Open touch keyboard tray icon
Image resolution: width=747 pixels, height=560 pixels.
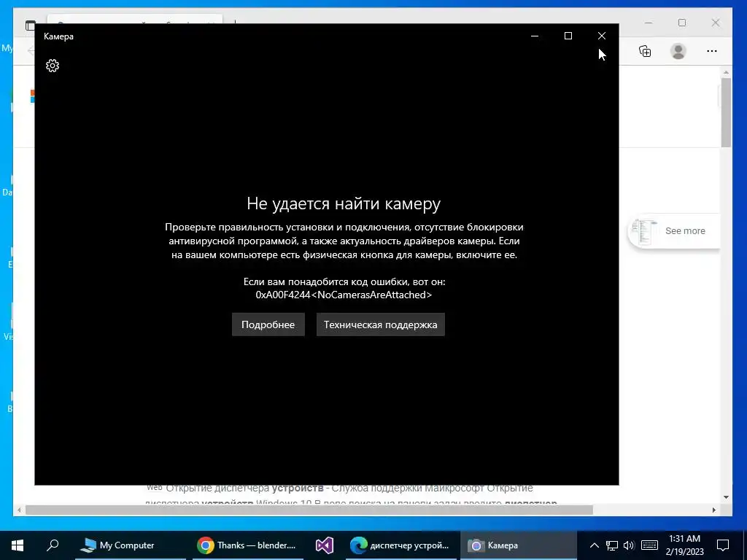click(649, 545)
